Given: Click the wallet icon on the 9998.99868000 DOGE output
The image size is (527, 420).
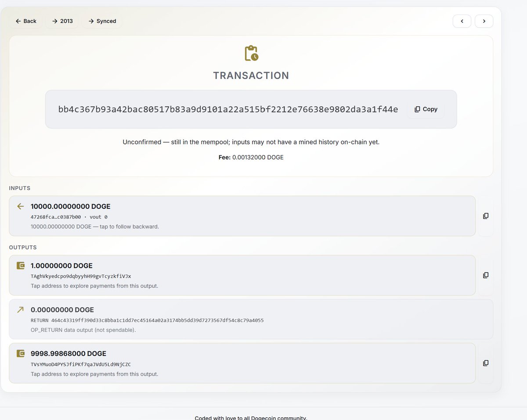Looking at the screenshot, I should click(20, 353).
